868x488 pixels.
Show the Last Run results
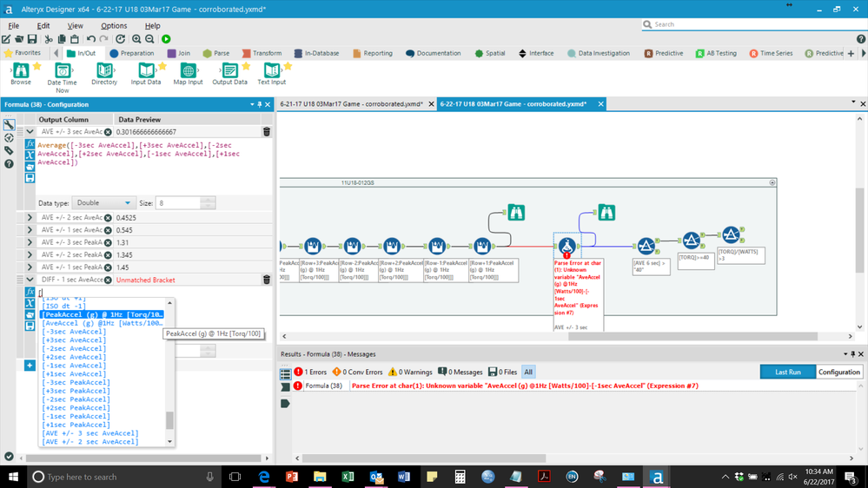click(788, 372)
